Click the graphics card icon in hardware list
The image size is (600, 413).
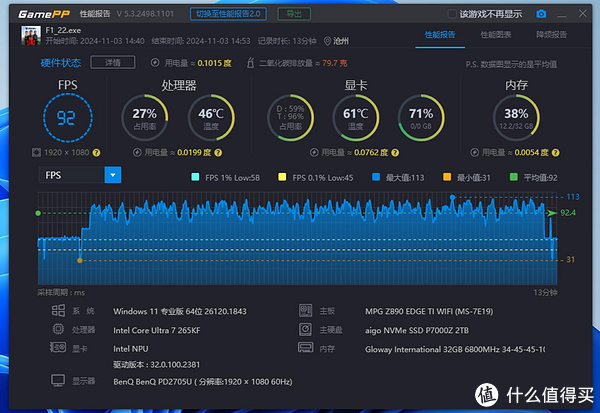click(x=58, y=348)
